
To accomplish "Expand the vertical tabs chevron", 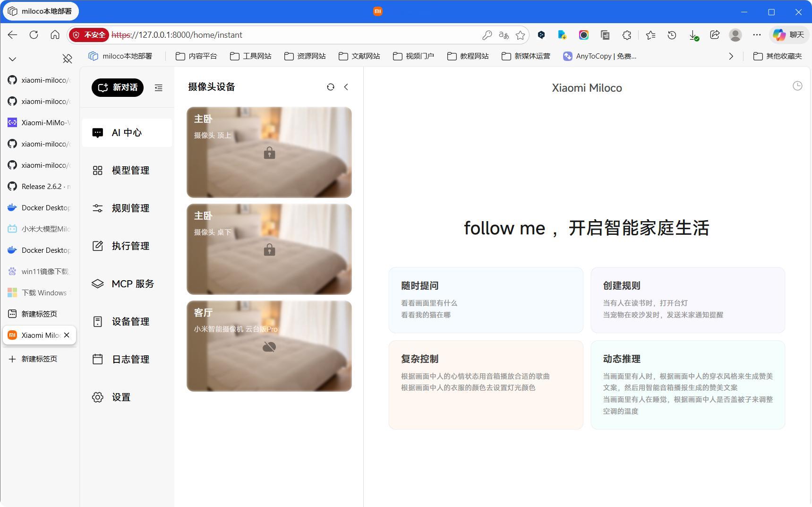I will pyautogui.click(x=13, y=59).
